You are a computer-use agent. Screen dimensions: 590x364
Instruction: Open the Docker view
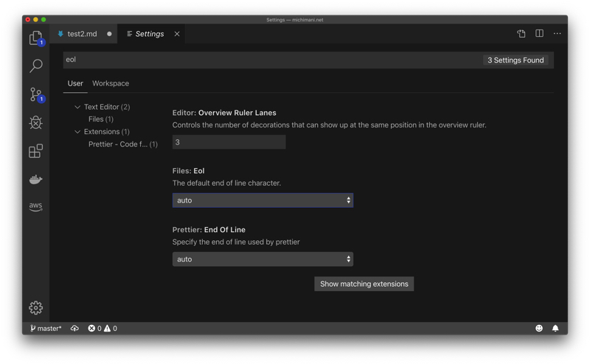coord(36,179)
